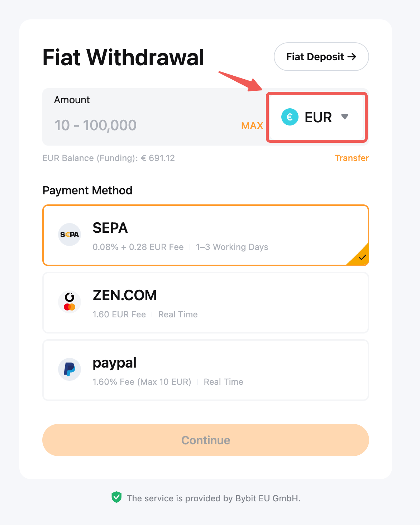Click the Payment Method heading
Viewport: 420px width, 525px height.
click(x=87, y=190)
